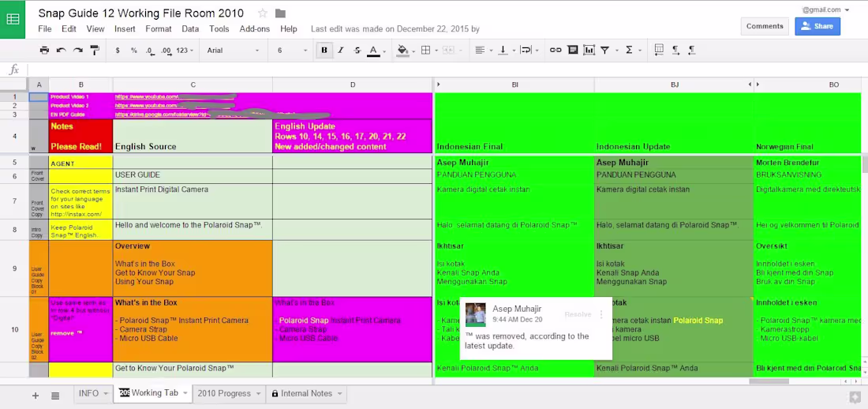Open the View menu
868x409 pixels.
[95, 28]
